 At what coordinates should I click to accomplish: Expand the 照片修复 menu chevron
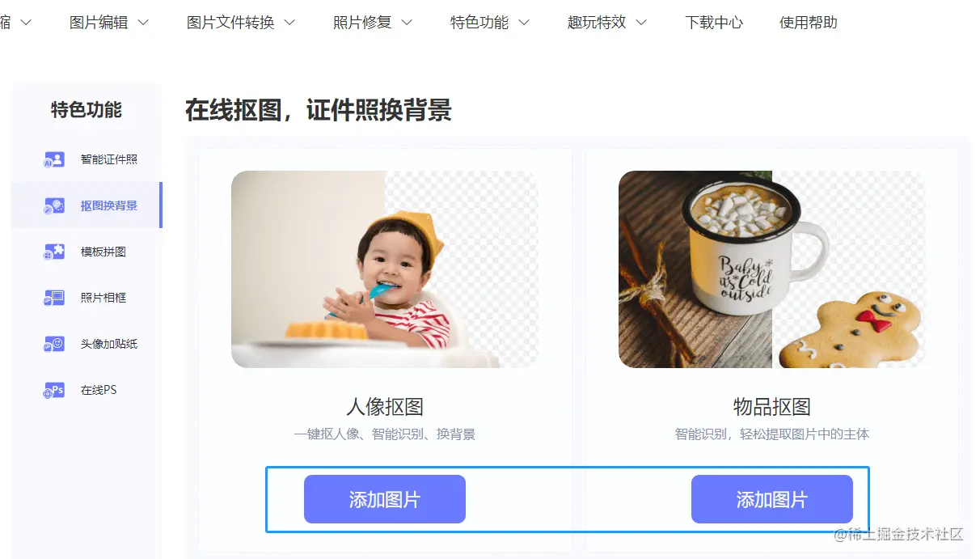[x=407, y=23]
